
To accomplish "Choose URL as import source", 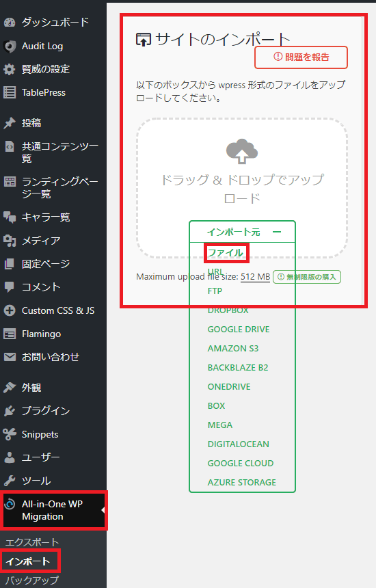I will click(215, 272).
